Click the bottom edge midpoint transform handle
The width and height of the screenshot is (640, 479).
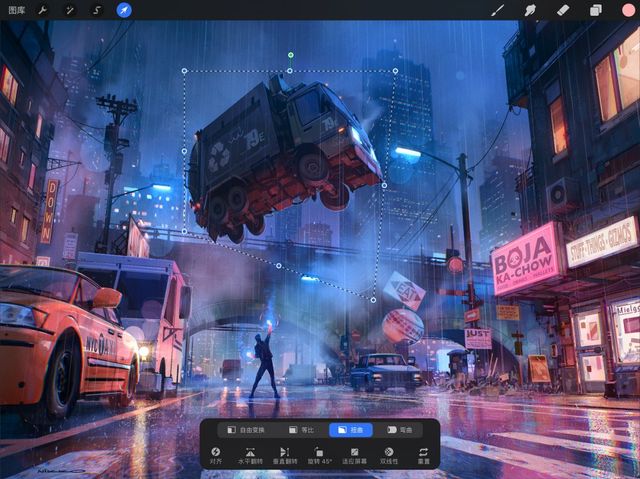point(279,266)
